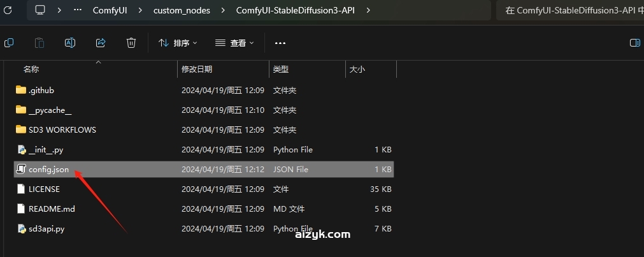The height and width of the screenshot is (257, 644).
Task: Open the See more ellipsis in toolbar
Action: pyautogui.click(x=280, y=43)
